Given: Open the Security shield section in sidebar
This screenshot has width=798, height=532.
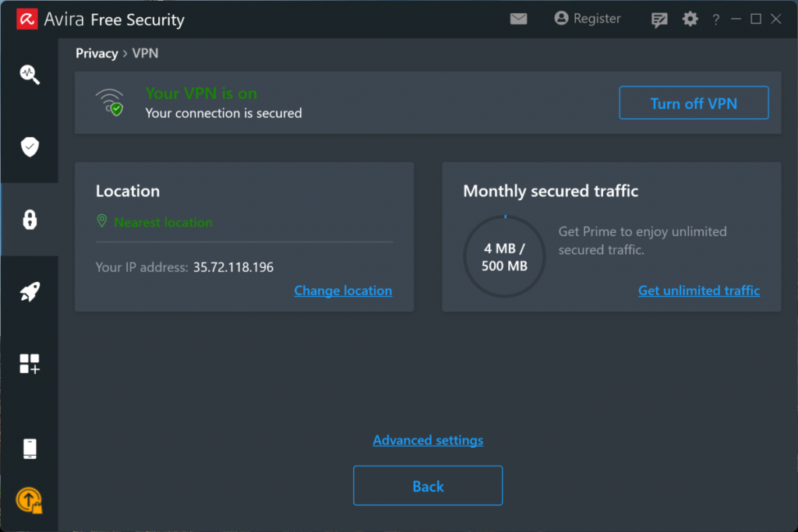Looking at the screenshot, I should (30, 147).
